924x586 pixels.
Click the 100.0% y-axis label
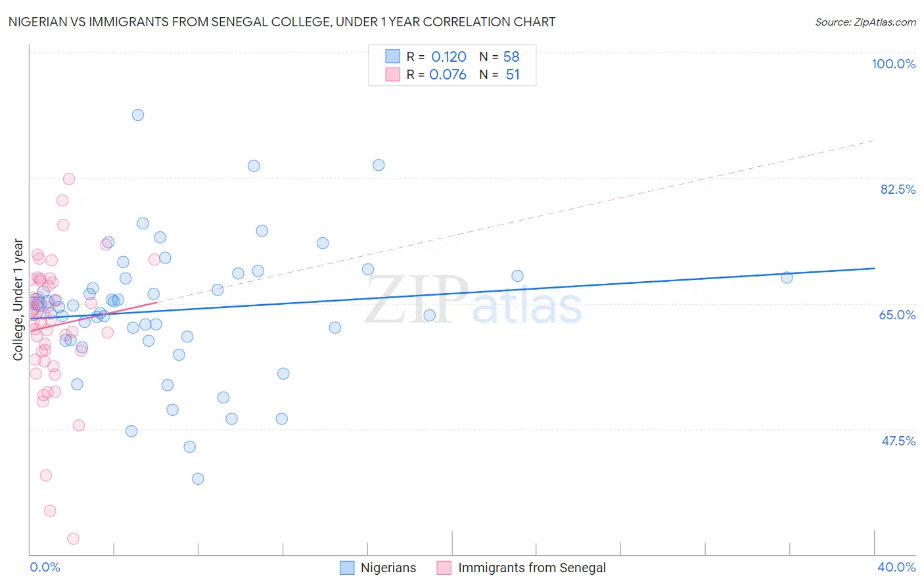[893, 64]
